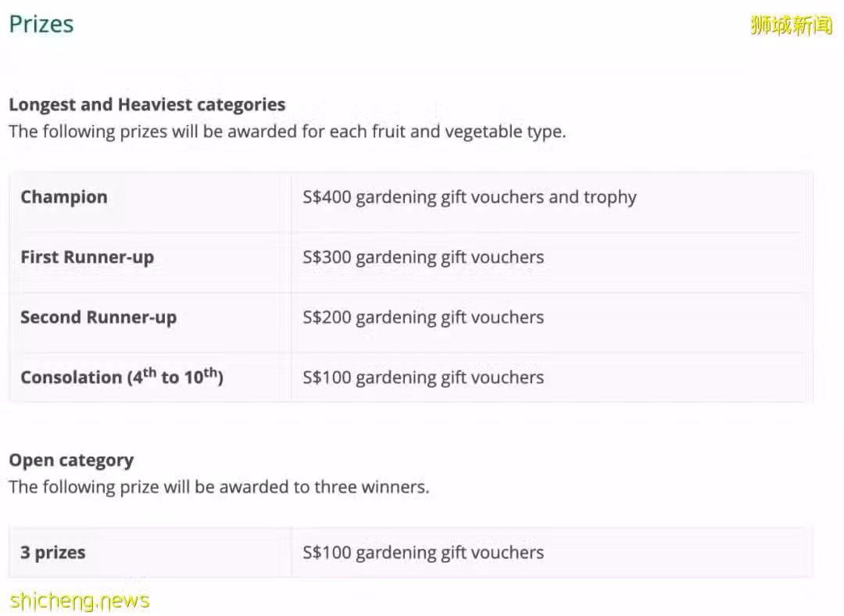Click the Prizes heading
The image size is (844, 616).
point(41,25)
